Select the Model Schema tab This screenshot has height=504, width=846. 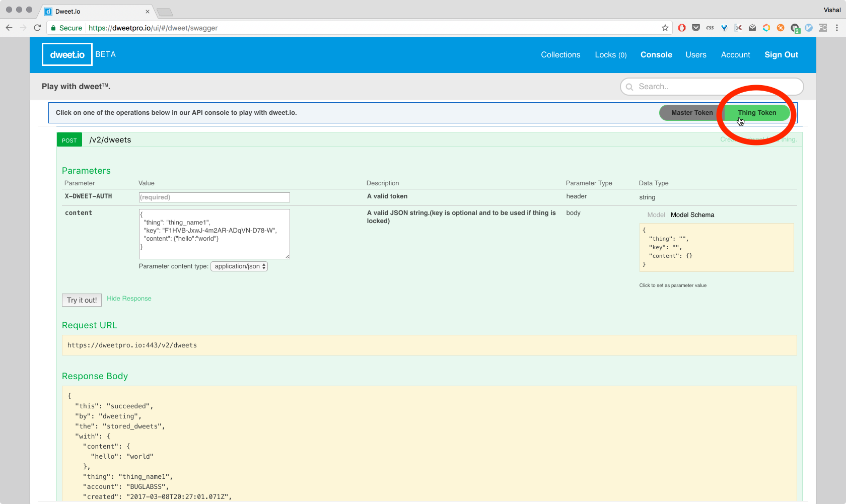(x=692, y=214)
